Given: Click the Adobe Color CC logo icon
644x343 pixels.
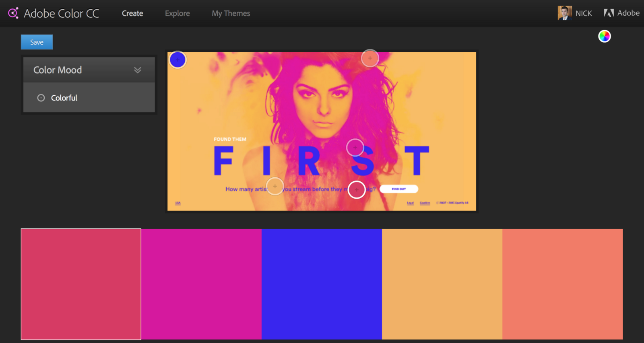Looking at the screenshot, I should (13, 13).
